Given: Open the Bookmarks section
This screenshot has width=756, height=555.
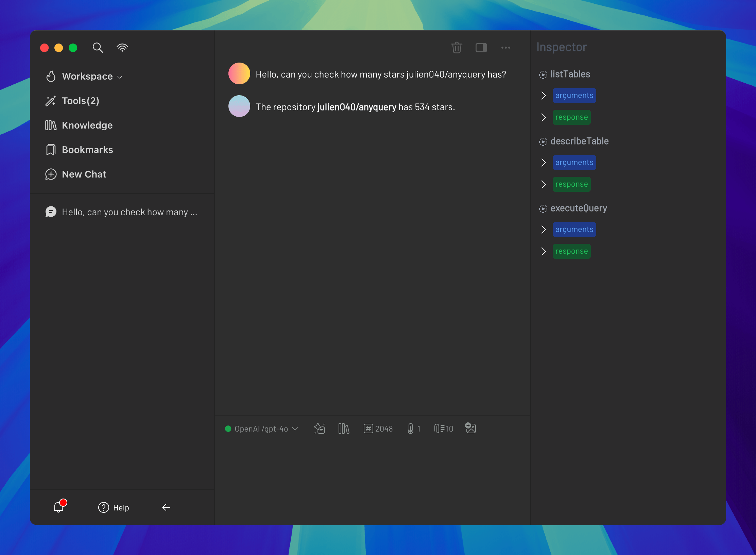Looking at the screenshot, I should tap(87, 150).
